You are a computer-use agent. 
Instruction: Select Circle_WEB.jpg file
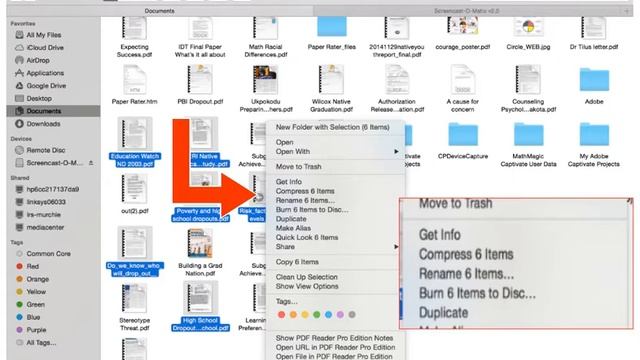coord(528,28)
